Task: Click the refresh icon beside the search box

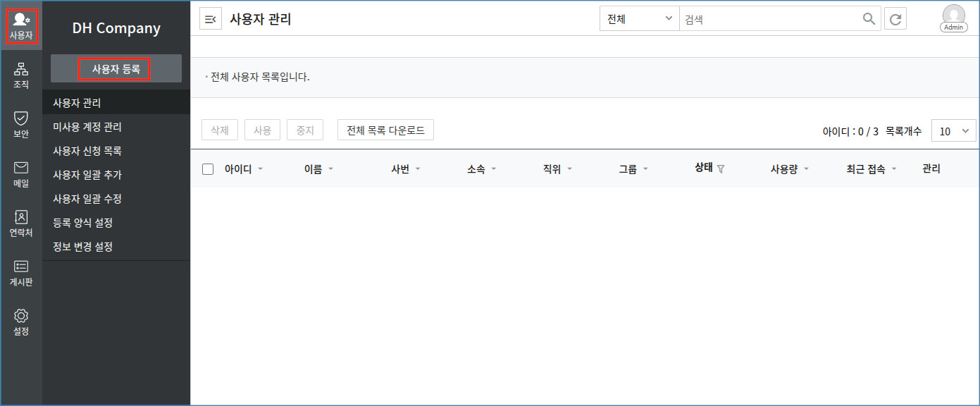Action: tap(895, 19)
